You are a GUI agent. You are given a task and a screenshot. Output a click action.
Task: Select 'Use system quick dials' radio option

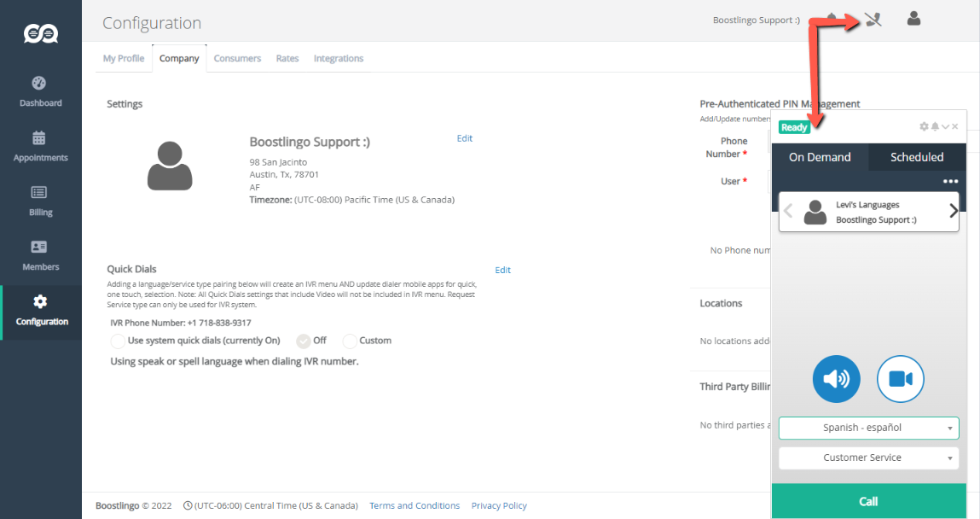pyautogui.click(x=117, y=341)
